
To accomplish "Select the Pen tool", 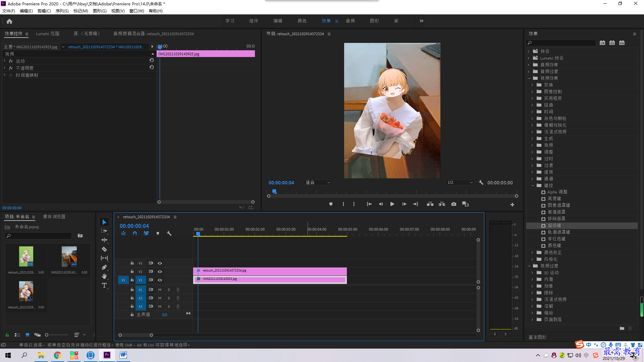I will click(104, 267).
